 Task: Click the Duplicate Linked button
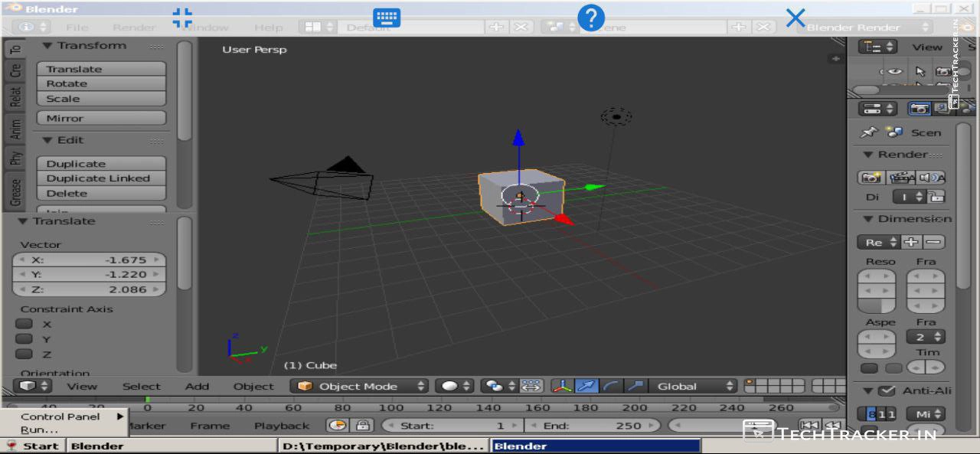click(100, 178)
